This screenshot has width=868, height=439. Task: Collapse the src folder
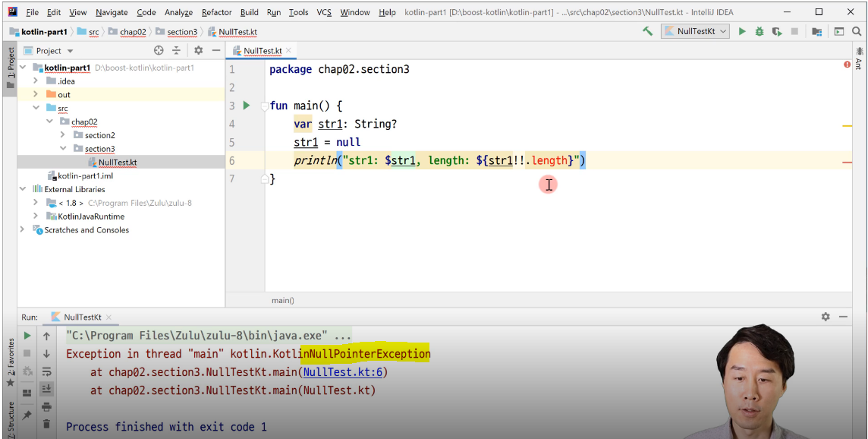(36, 108)
